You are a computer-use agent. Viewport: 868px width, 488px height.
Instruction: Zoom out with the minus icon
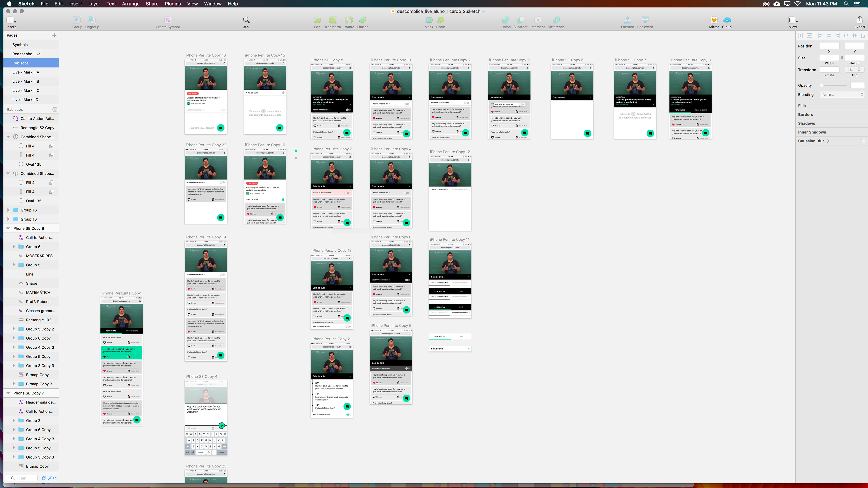(x=239, y=20)
